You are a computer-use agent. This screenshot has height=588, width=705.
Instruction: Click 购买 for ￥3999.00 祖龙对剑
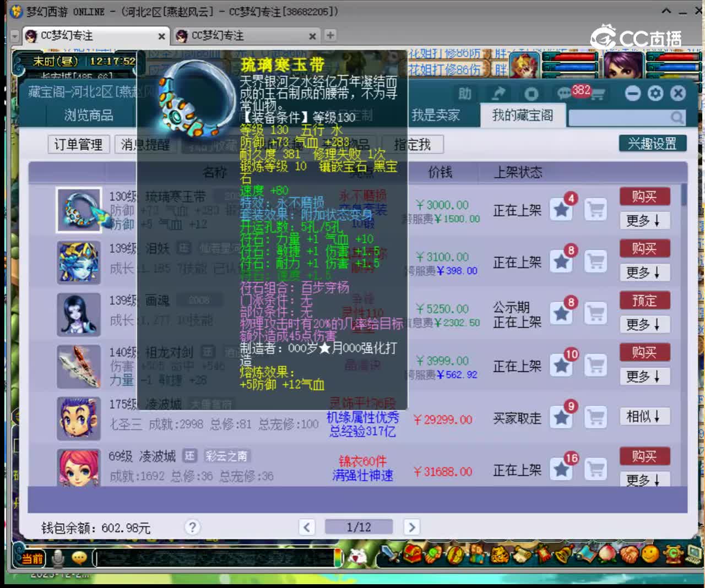tap(644, 352)
